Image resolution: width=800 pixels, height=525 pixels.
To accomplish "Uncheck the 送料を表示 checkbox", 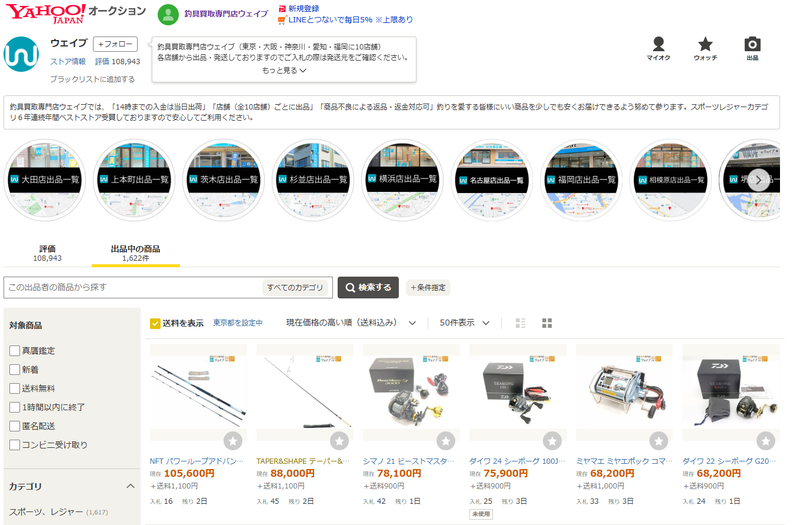I will (155, 323).
